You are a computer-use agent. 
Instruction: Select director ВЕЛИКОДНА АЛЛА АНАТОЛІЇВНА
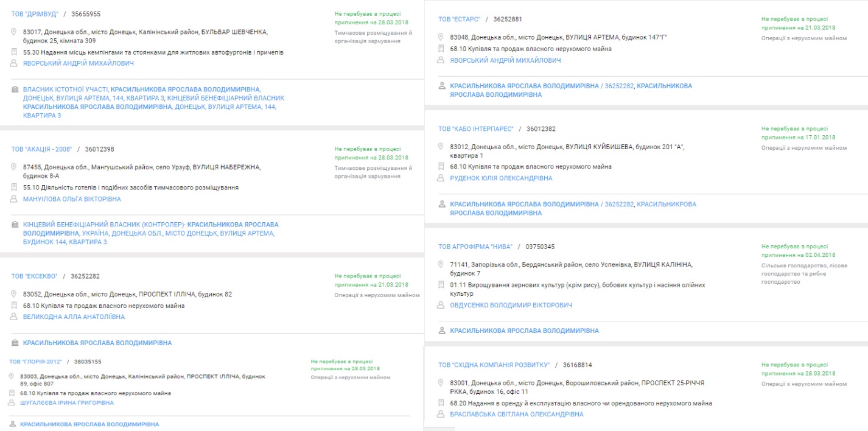[73, 317]
